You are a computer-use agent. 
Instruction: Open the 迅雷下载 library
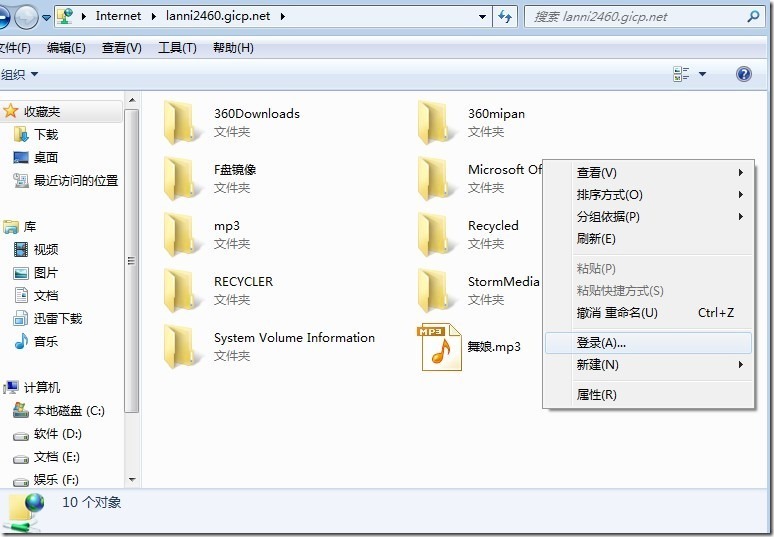48,318
